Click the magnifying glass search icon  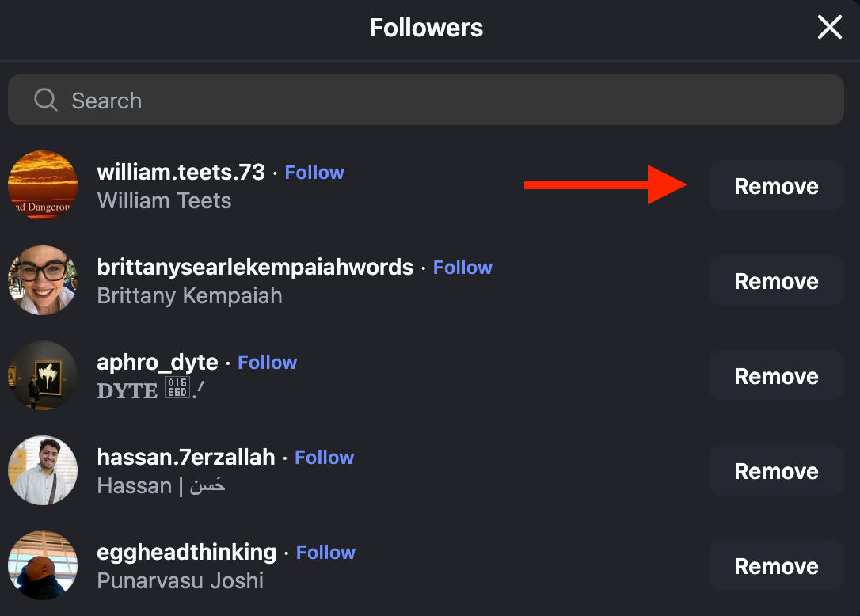pos(46,101)
